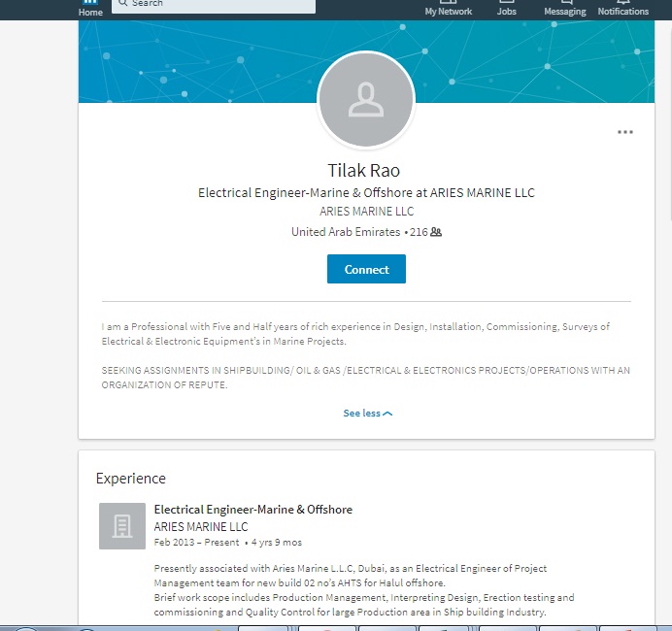672x631 pixels.
Task: Open My Network in the nav bar
Action: (x=449, y=9)
